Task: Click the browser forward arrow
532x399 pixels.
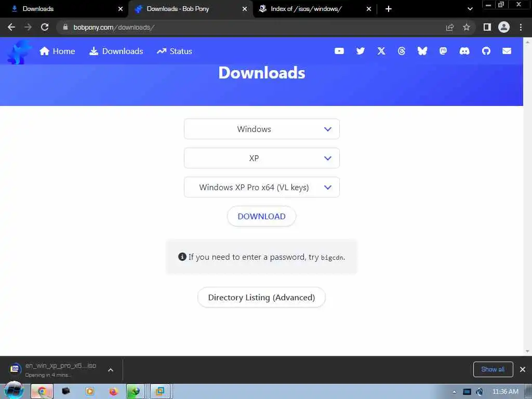Action: click(28, 27)
